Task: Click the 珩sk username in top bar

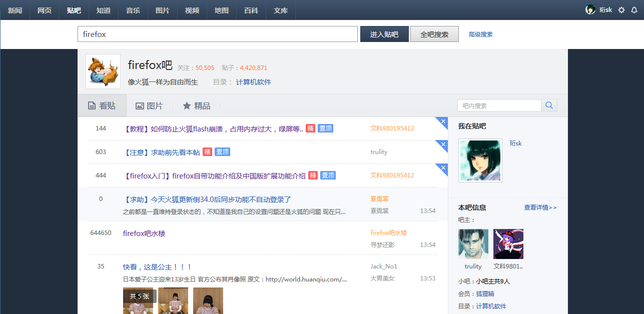Action: tap(605, 10)
